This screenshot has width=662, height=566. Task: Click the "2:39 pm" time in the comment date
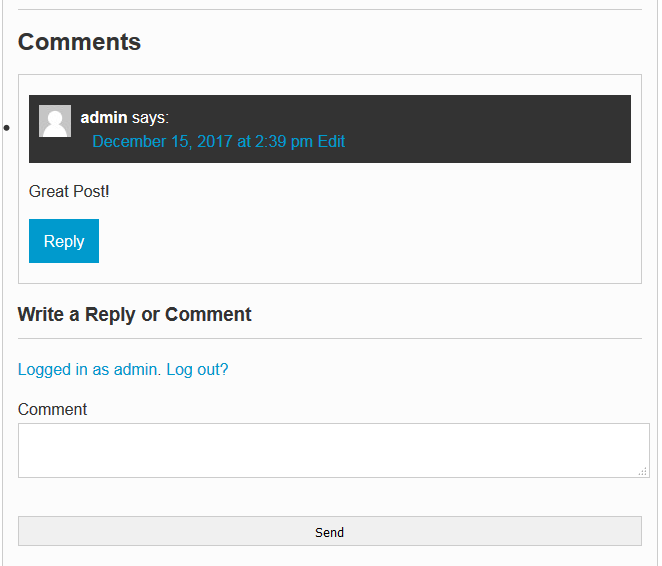coord(284,141)
